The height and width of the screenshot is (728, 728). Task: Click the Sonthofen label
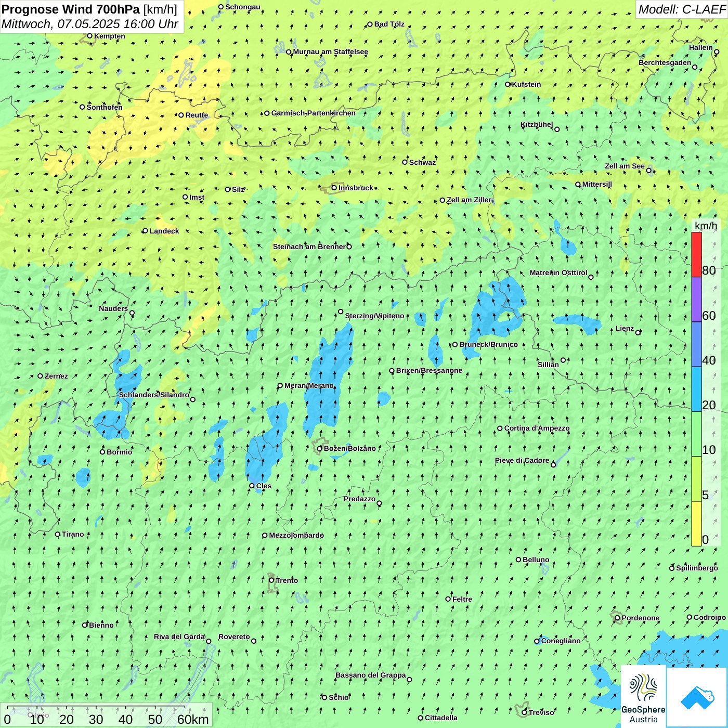tap(105, 107)
